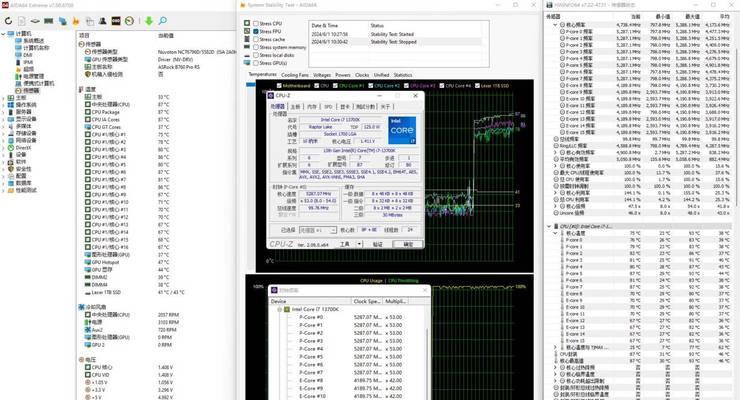Switch to the Temperatures tab
Viewport: 740px width, 400px height.
[x=262, y=75]
